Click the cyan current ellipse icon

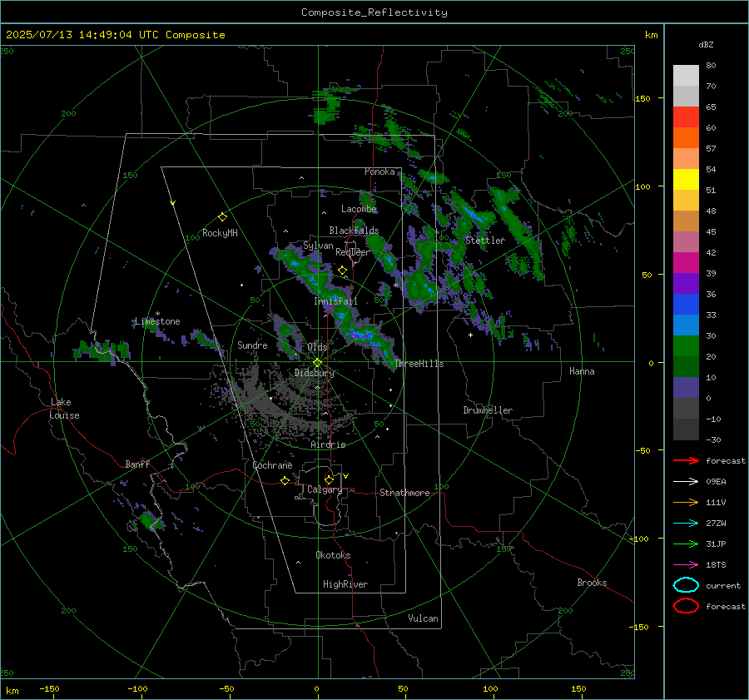(686, 585)
